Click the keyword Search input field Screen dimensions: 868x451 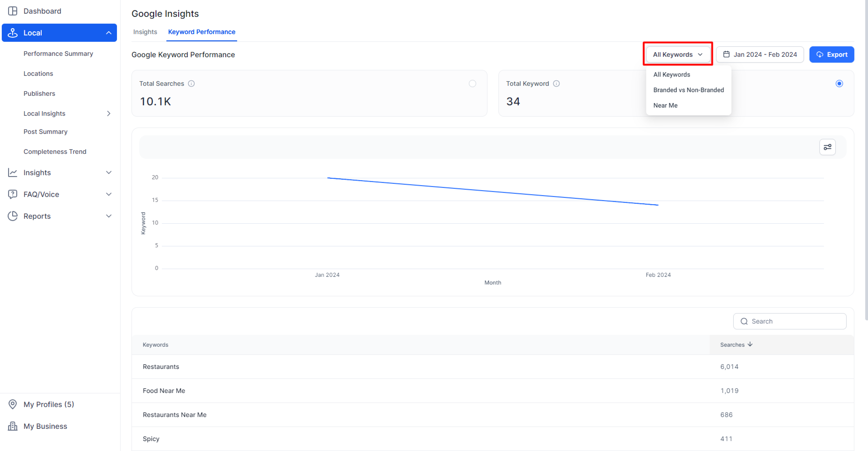click(790, 321)
